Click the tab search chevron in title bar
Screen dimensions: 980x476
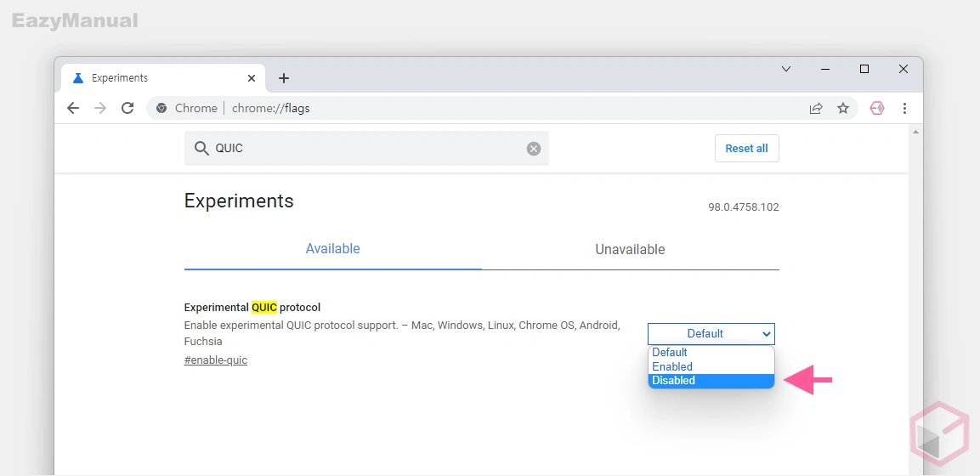pyautogui.click(x=787, y=70)
